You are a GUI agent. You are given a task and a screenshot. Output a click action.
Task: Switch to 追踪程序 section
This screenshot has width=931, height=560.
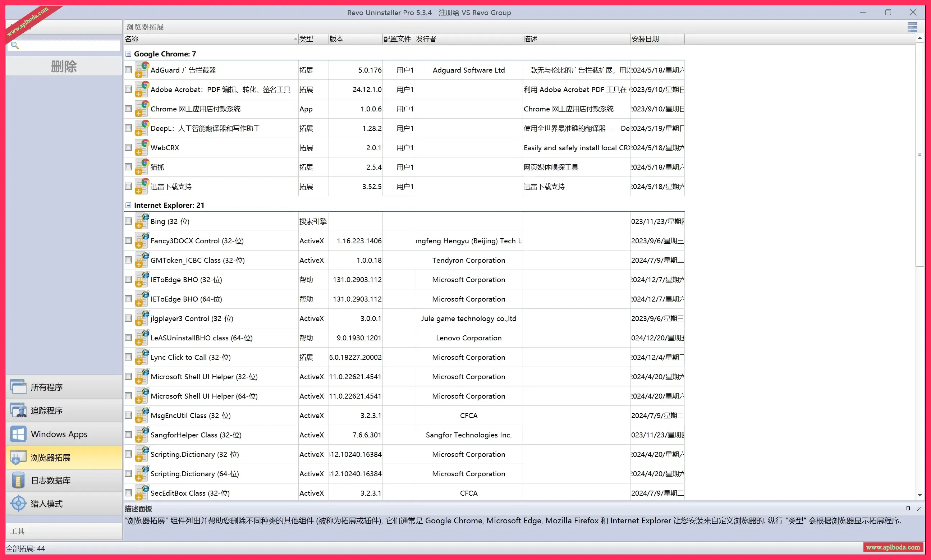click(x=64, y=410)
